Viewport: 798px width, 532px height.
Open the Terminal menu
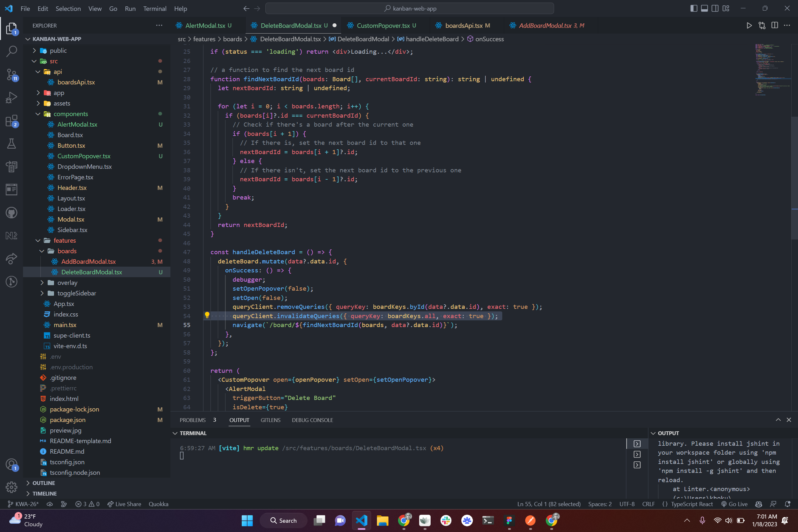coord(154,9)
